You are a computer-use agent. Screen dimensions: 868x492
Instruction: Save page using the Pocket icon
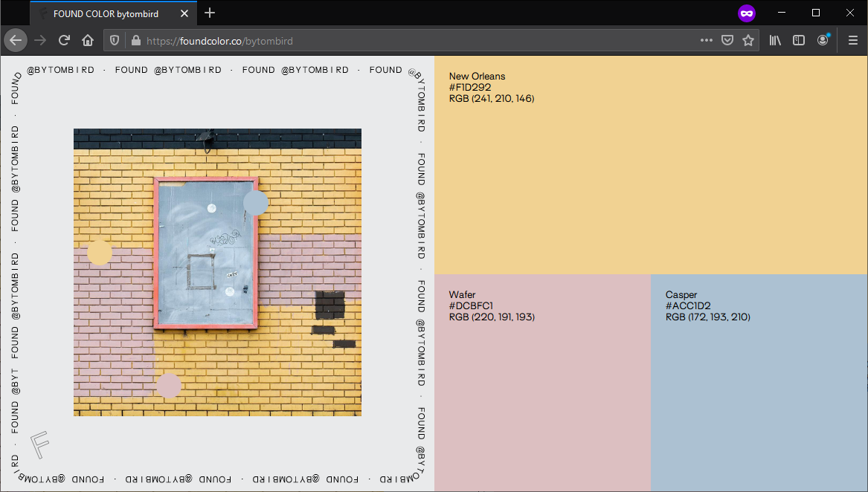click(727, 41)
